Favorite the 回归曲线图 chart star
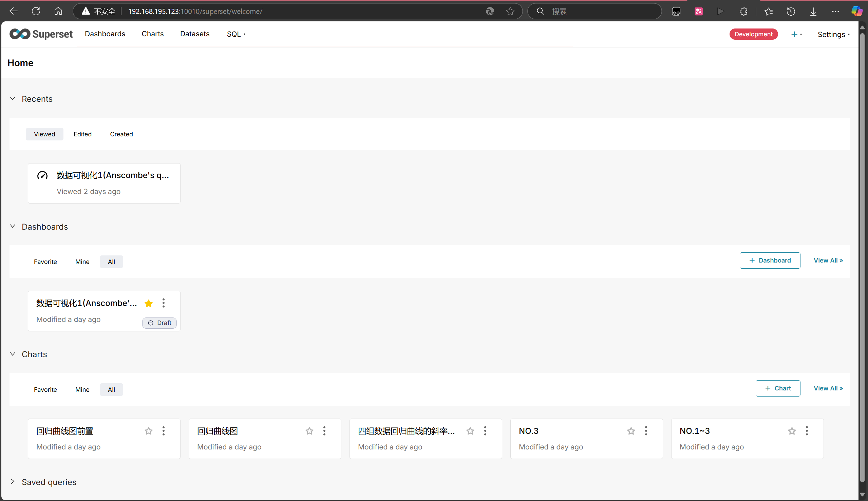The height and width of the screenshot is (501, 868). [x=309, y=431]
